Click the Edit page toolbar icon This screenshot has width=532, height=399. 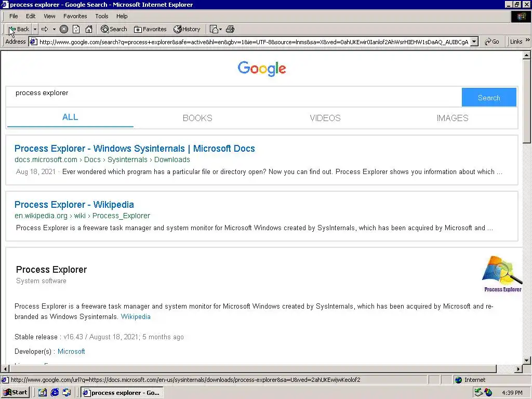214,29
